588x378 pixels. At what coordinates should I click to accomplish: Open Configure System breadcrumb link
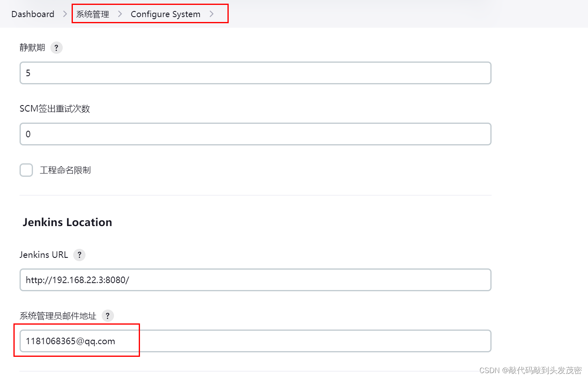pos(166,14)
